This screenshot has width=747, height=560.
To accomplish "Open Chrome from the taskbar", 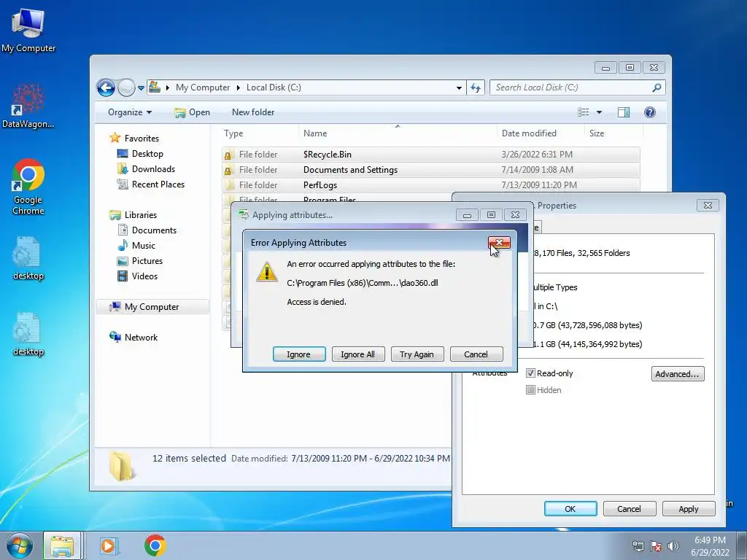I will tap(155, 545).
